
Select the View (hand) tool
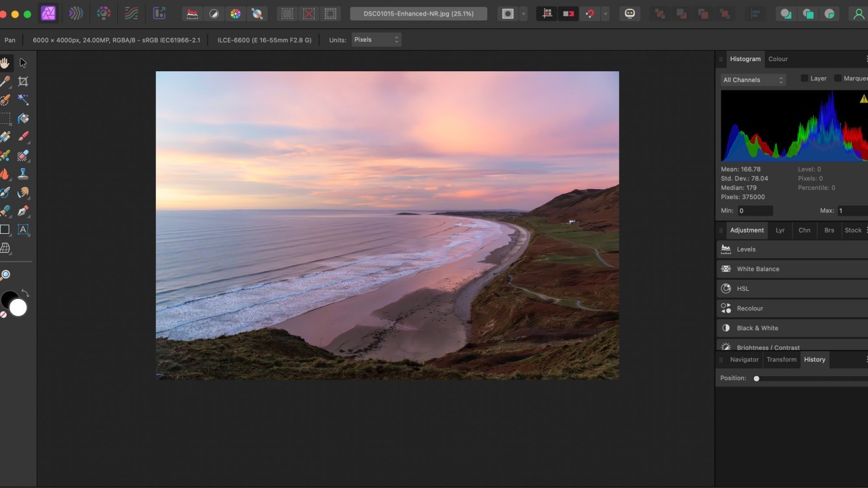[x=5, y=63]
